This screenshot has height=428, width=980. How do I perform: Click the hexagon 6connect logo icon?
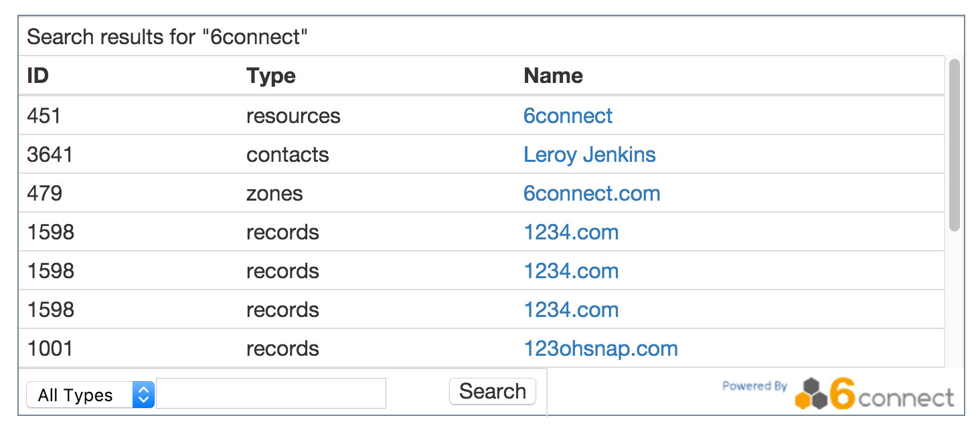812,395
